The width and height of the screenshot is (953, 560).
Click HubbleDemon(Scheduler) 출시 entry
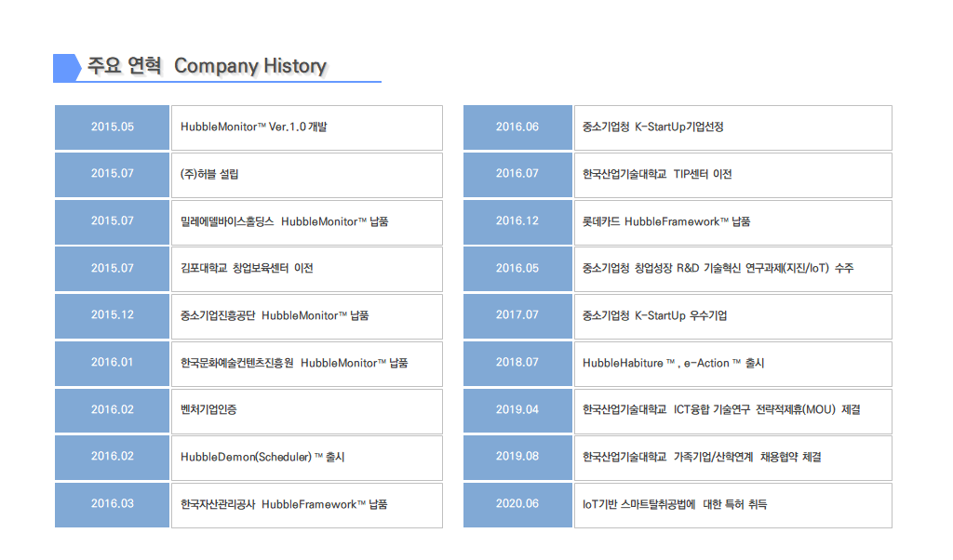coord(262,458)
